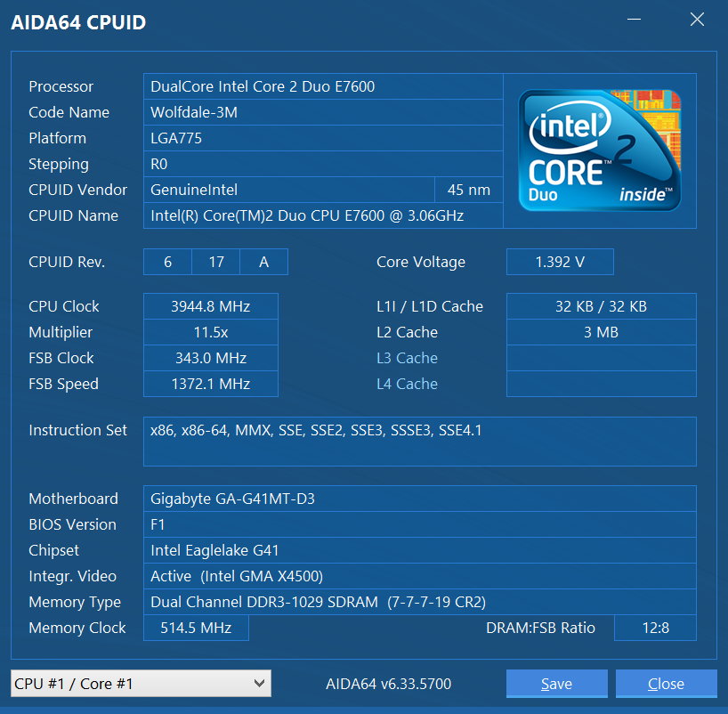Click the Core Voltage label

(421, 262)
